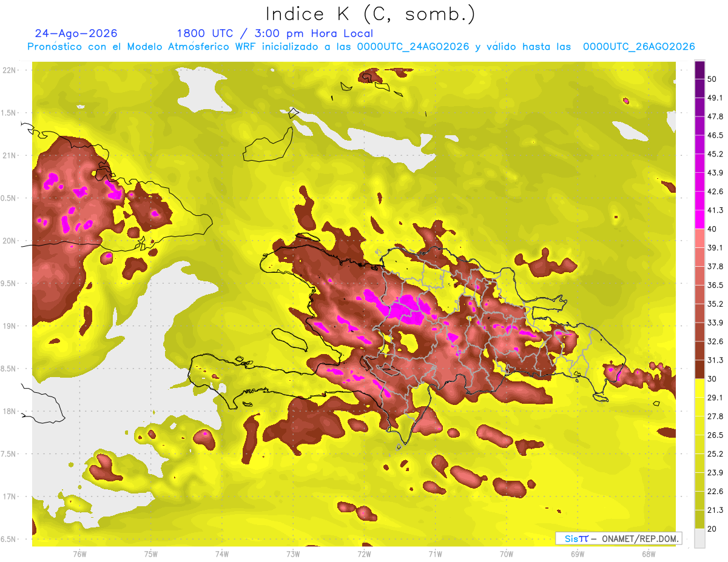The width and height of the screenshot is (728, 562).
Task: Click the 19N latitude label
Action: [10, 326]
